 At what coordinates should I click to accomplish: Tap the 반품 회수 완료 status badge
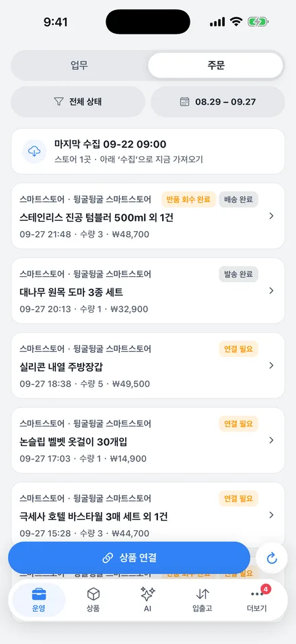[188, 199]
